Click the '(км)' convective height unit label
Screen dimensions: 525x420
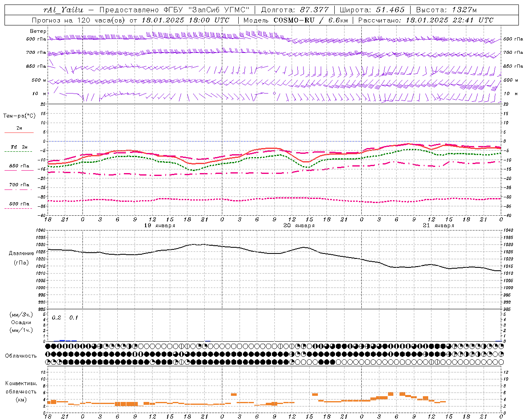pyautogui.click(x=21, y=399)
